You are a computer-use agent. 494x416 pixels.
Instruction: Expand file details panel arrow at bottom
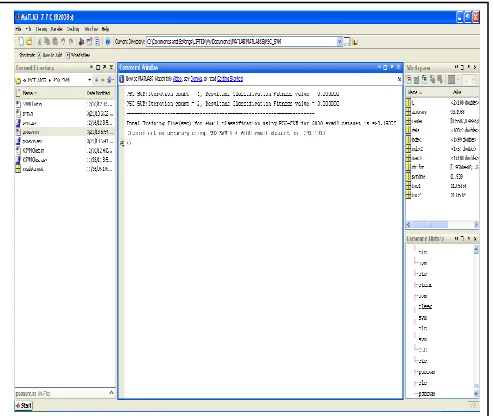(111, 393)
